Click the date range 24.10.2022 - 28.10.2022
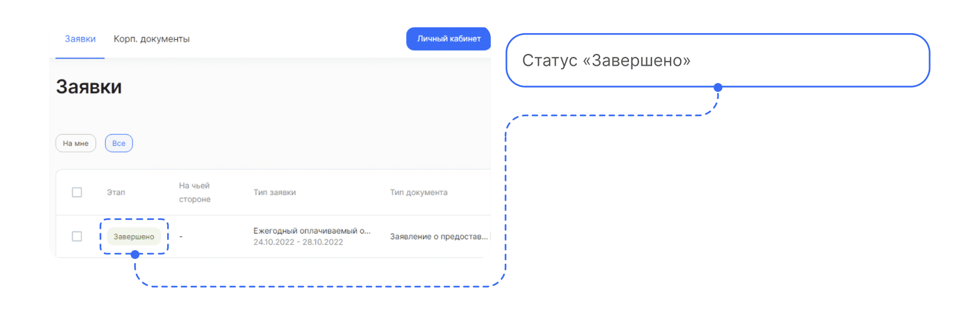Screen dimensions: 980x323 [298, 242]
